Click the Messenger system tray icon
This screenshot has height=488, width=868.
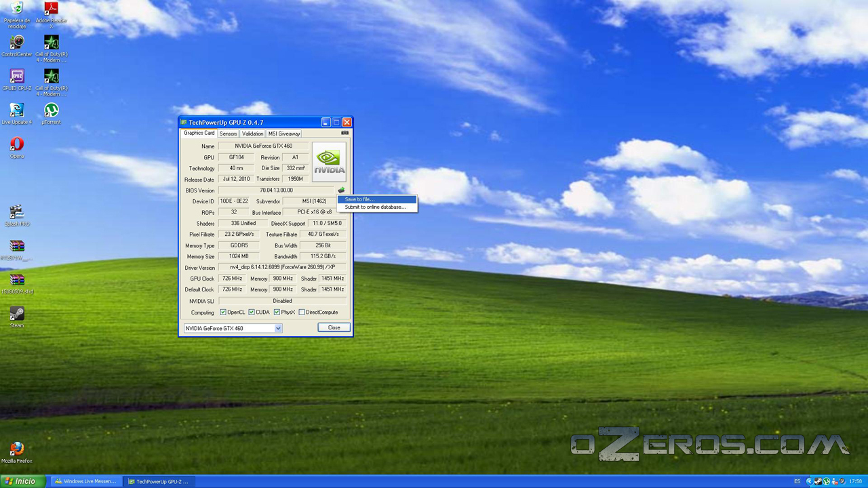(835, 481)
